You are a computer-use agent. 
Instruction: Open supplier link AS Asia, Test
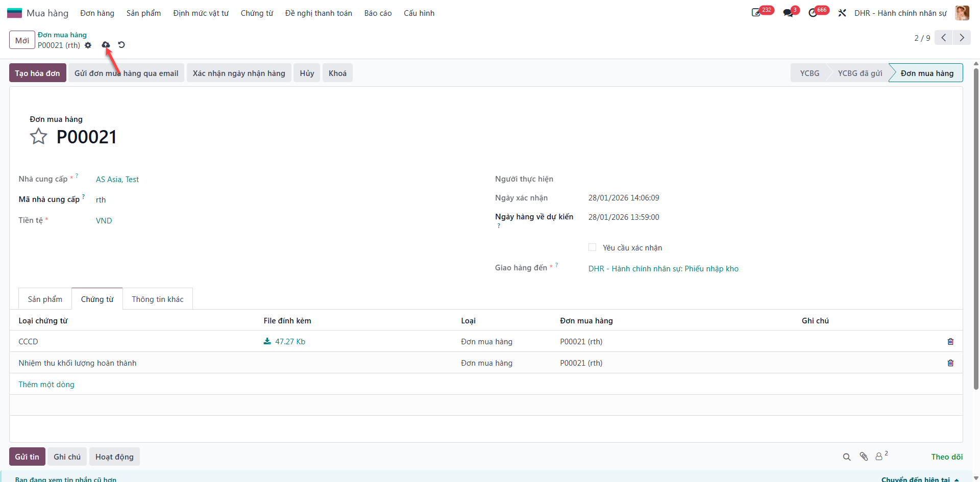pos(117,180)
